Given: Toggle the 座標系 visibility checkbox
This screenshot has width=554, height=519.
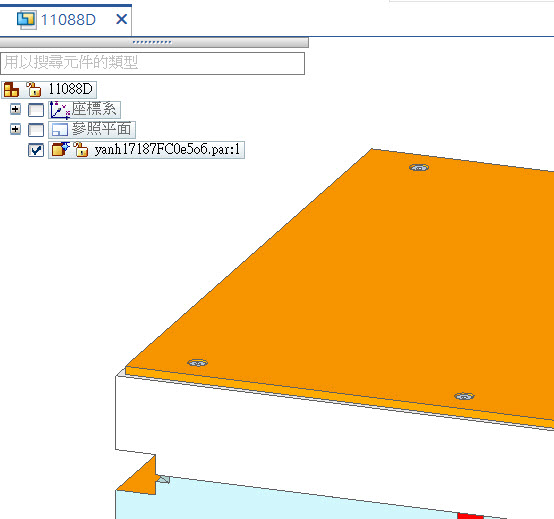Looking at the screenshot, I should 36,110.
